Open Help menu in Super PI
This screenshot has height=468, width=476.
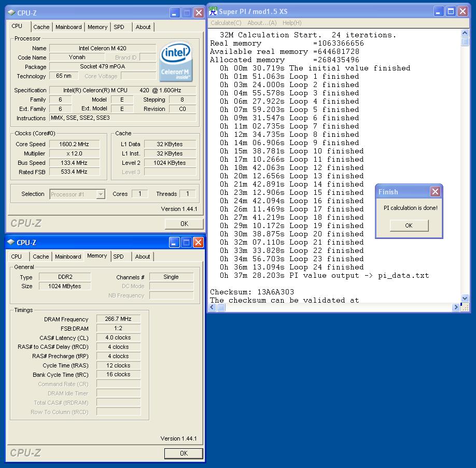coord(292,23)
